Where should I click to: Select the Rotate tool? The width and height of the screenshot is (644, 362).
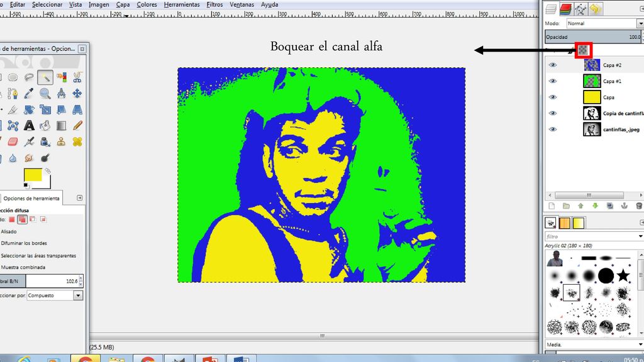(x=29, y=109)
